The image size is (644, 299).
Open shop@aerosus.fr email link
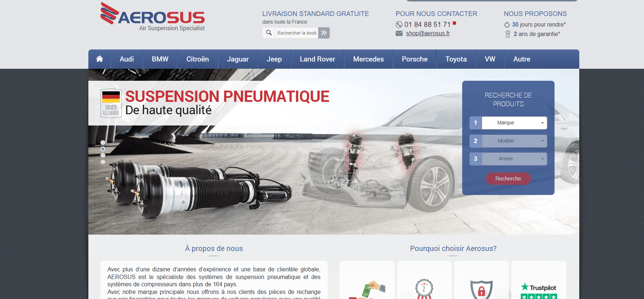(428, 33)
